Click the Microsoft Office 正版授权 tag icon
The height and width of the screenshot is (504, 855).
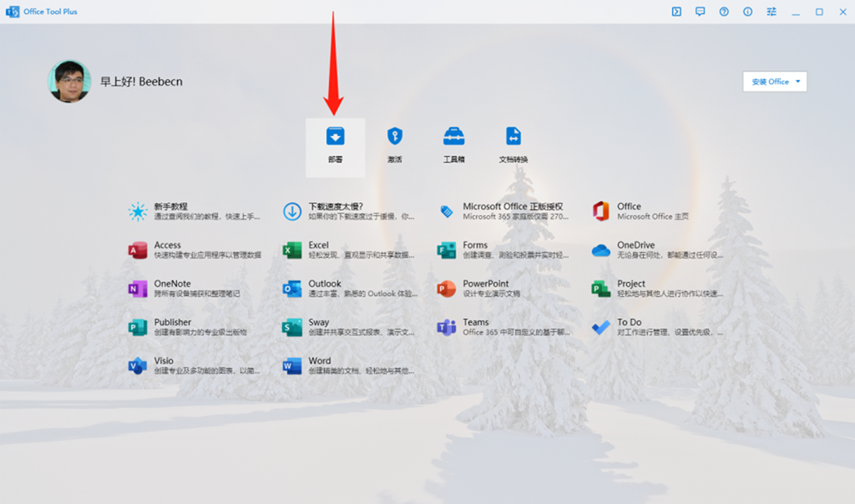(x=447, y=211)
